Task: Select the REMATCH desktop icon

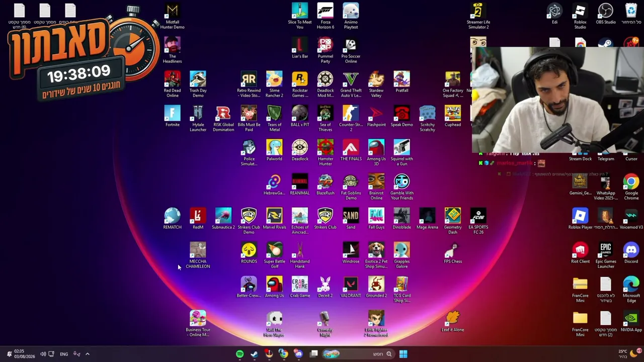Action: [172, 219]
